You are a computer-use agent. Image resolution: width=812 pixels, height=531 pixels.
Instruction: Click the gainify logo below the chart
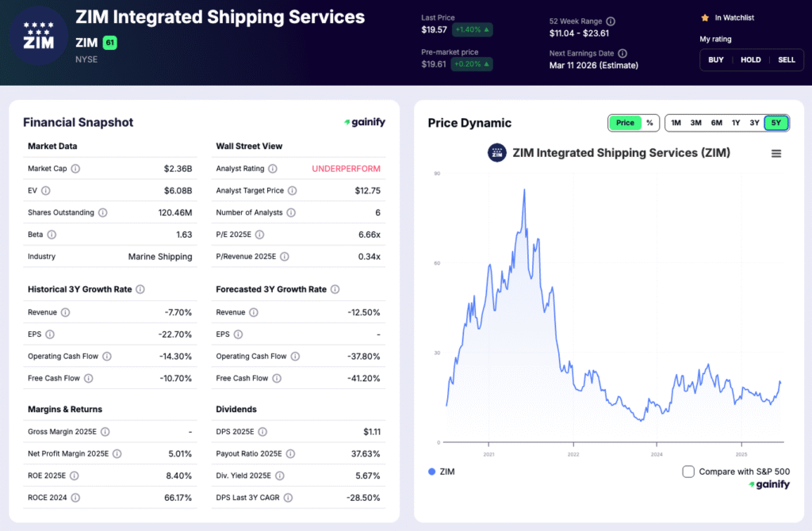768,483
